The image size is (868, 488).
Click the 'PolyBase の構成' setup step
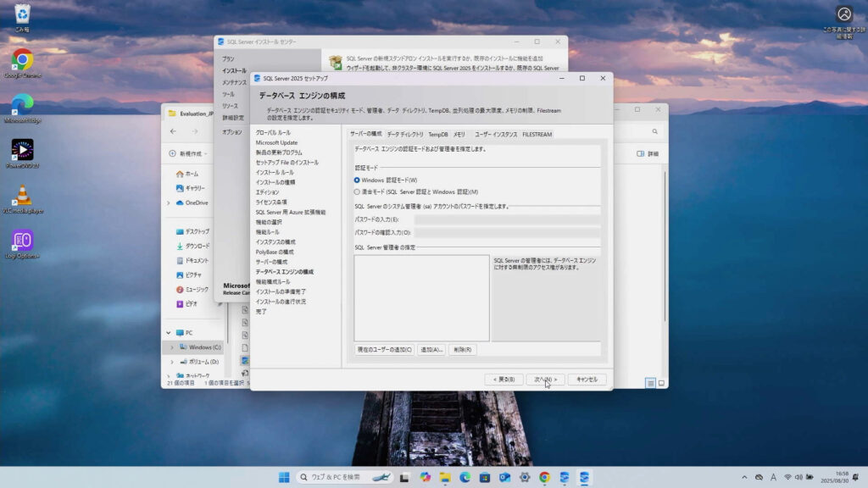pos(275,252)
